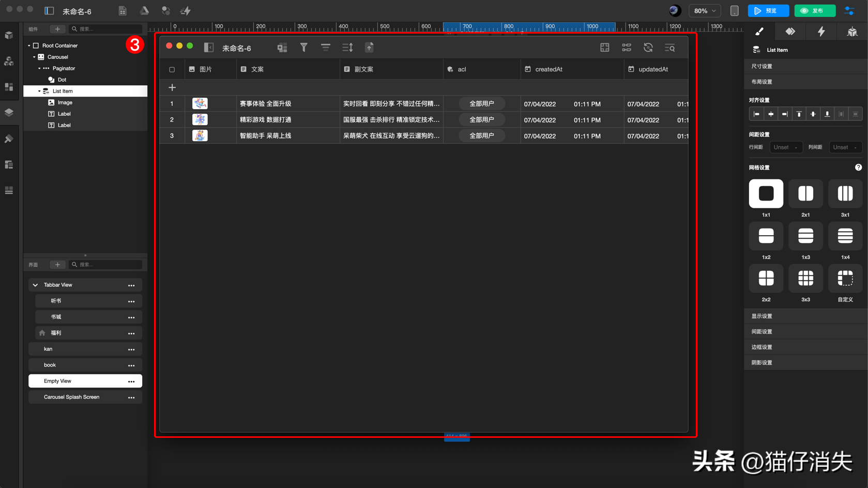Click the user avatar icon
Screen dimensions: 868x488
pos(674,10)
